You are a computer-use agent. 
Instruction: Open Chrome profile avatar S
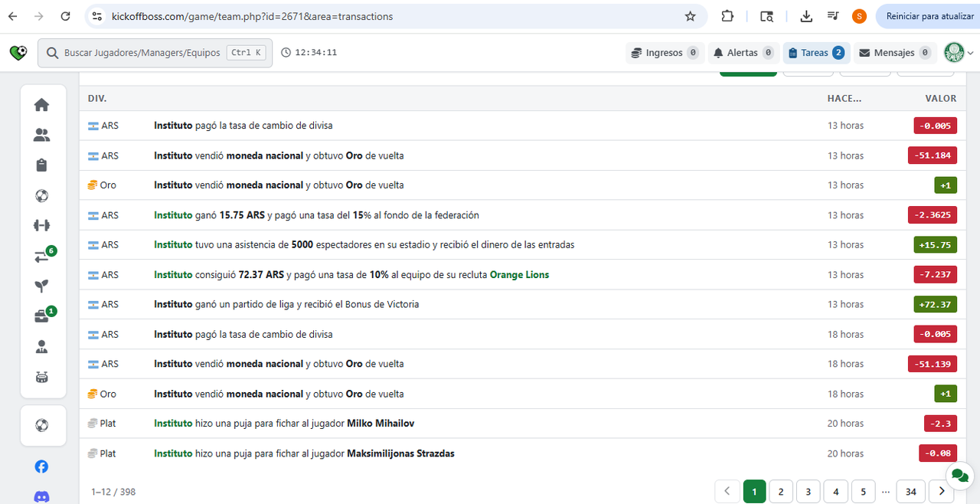coord(859,16)
